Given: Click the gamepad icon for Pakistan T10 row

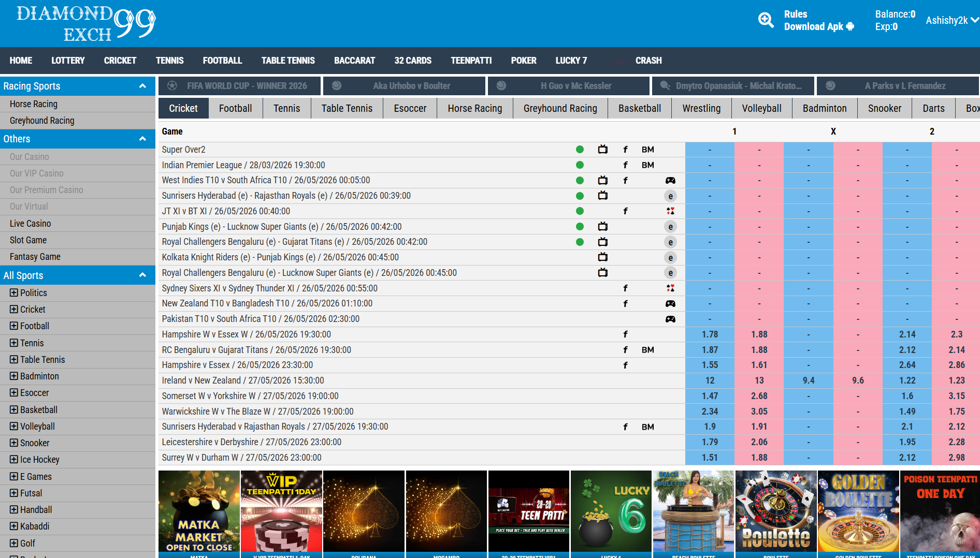Looking at the screenshot, I should pos(670,319).
